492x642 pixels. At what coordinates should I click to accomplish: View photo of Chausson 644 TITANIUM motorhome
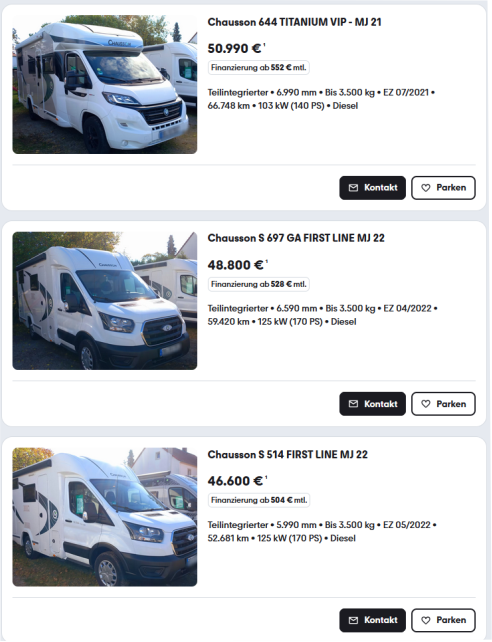click(x=105, y=84)
